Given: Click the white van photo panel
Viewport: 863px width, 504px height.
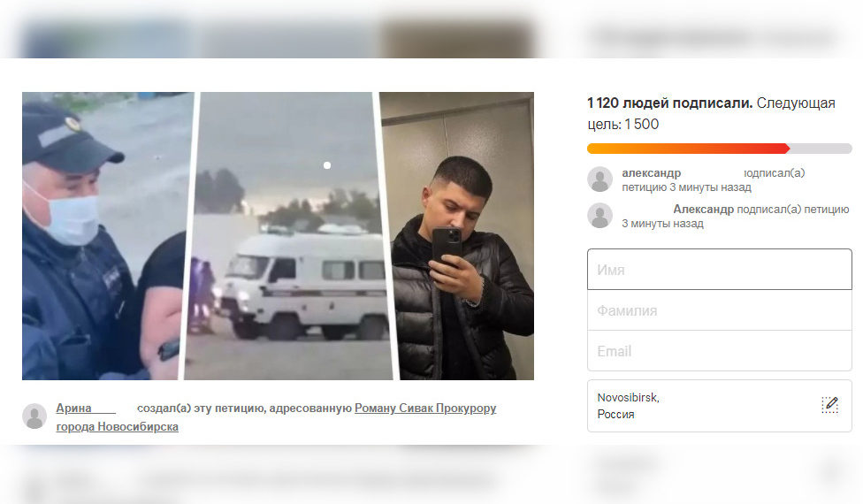Looking at the screenshot, I should [x=289, y=235].
